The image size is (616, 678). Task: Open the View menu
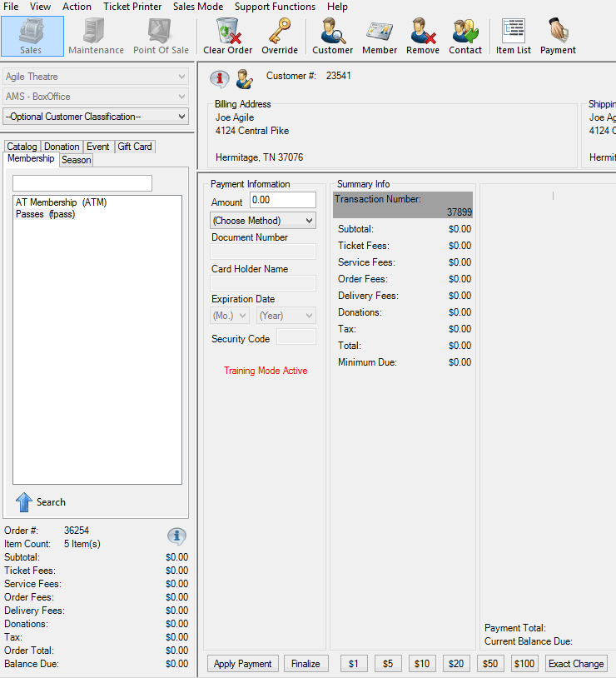pyautogui.click(x=40, y=7)
